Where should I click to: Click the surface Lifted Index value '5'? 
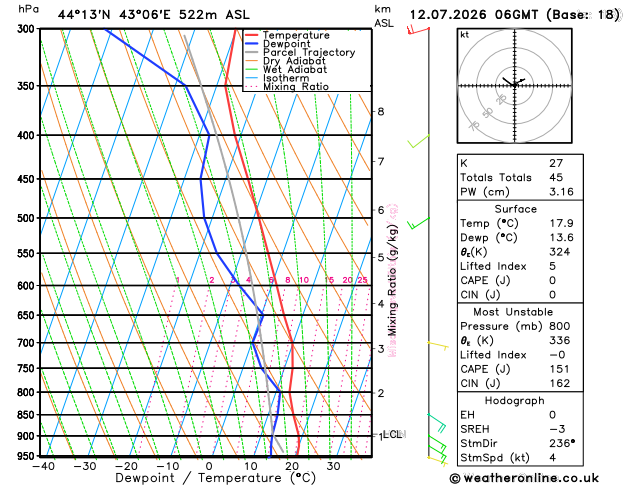pyautogui.click(x=552, y=266)
